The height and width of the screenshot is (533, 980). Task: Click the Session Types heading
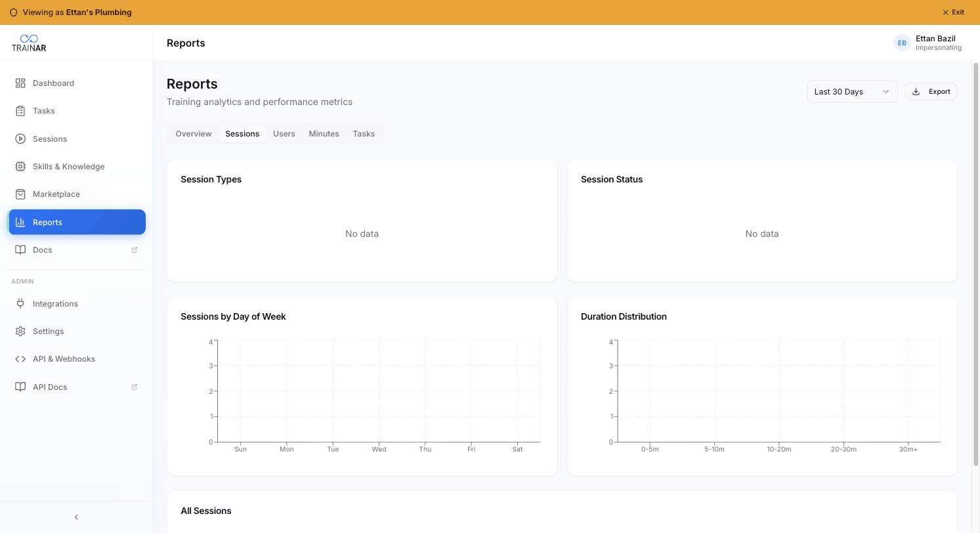pos(211,180)
